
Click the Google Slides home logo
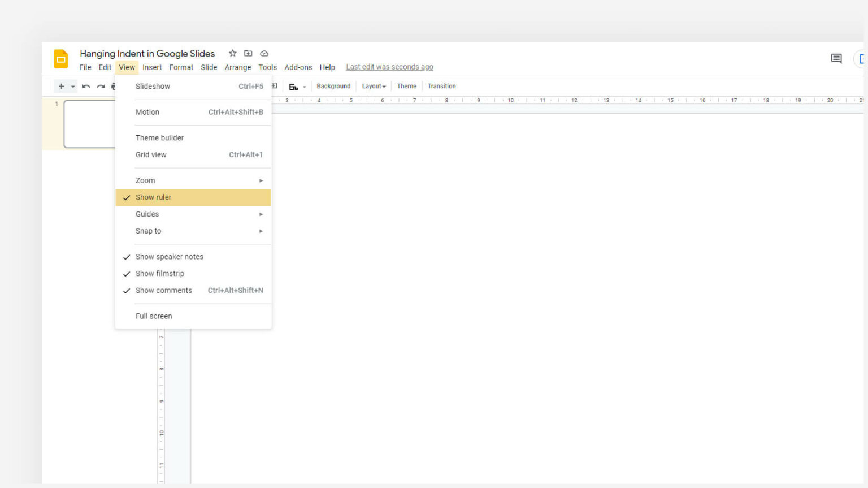pos(60,59)
